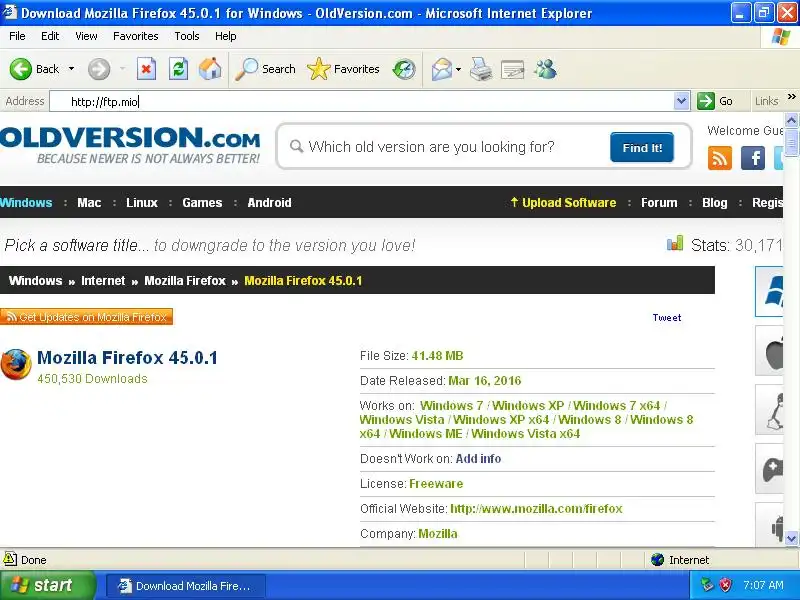Click the Edit page icon
800x600 pixels.
513,69
